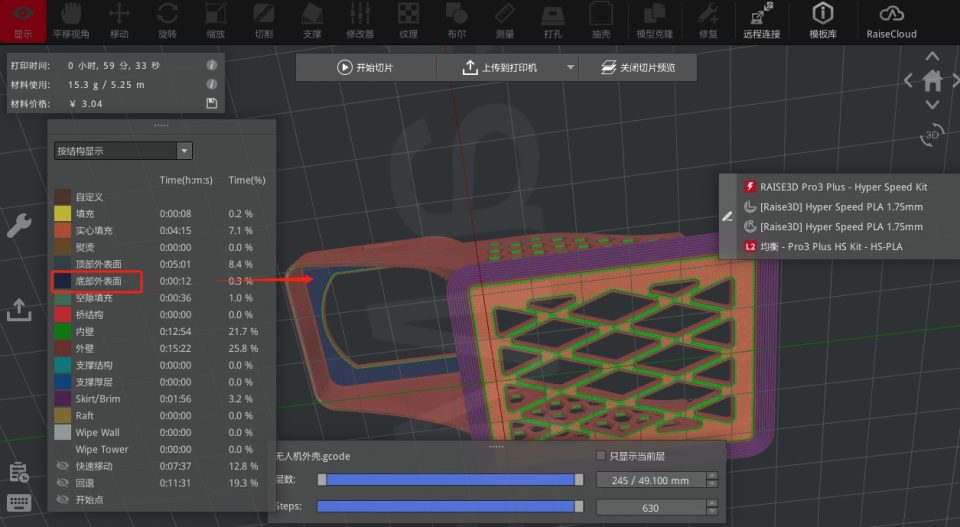
Task: Open the 修改器 modifier tool
Action: coord(360,21)
